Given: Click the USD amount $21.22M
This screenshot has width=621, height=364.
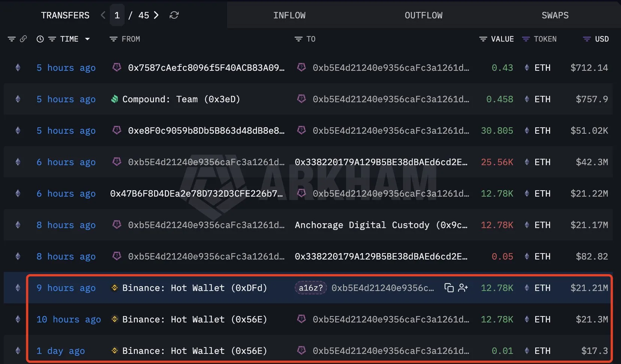Looking at the screenshot, I should [589, 194].
